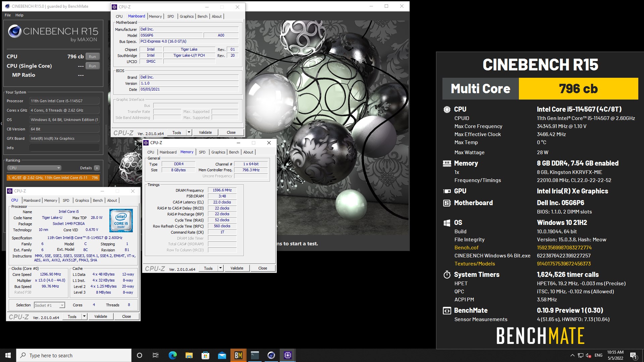Select About tab in Mainboard CPU-Z window
Viewport: 644px width, 362px height.
tap(217, 16)
